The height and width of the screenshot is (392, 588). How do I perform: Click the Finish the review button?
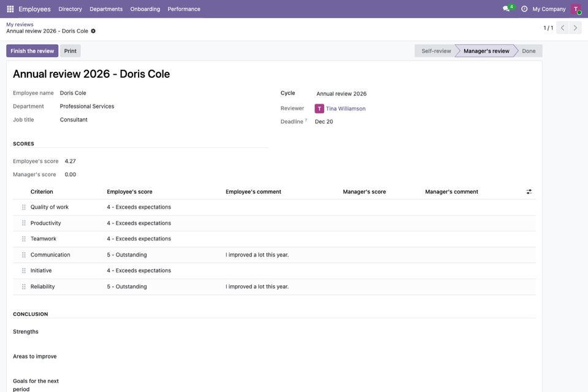pos(32,51)
